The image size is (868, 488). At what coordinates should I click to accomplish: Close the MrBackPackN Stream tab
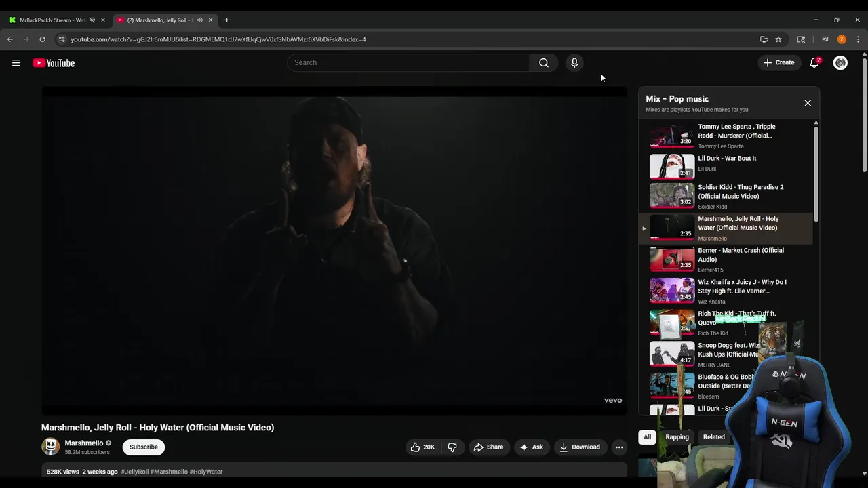point(103,20)
